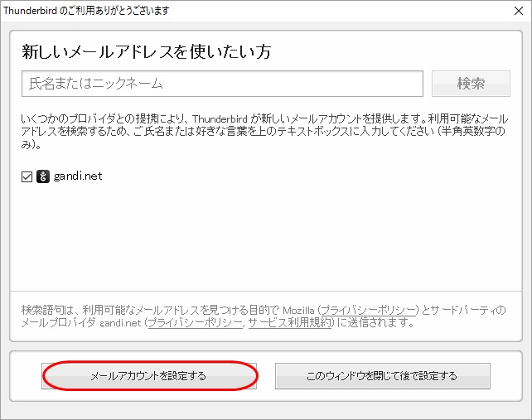Click the gandi.net provider logo icon
Screen dimensions: 532x420
pos(43,176)
